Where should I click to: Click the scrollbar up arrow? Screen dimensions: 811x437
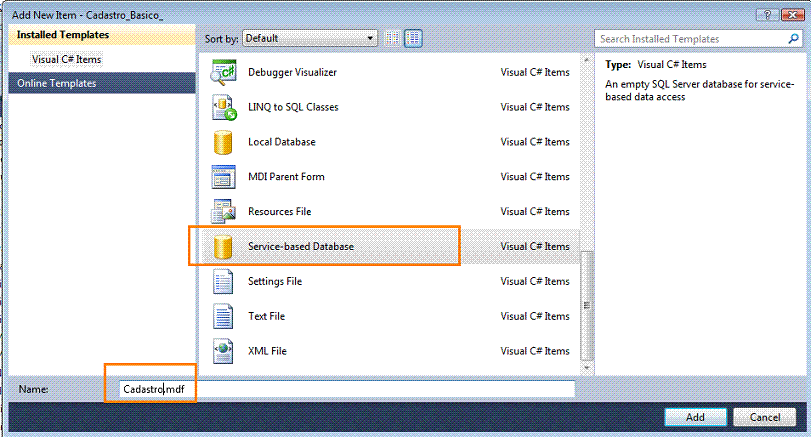click(x=587, y=60)
